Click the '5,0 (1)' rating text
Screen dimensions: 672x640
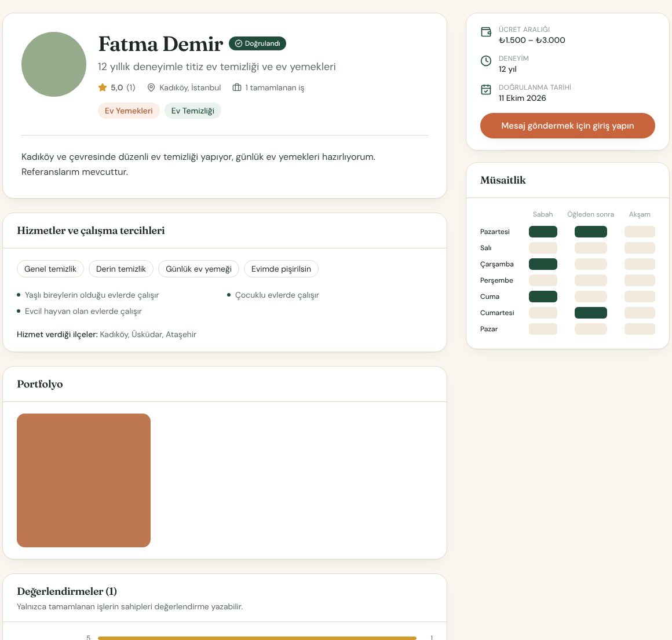[x=123, y=87]
